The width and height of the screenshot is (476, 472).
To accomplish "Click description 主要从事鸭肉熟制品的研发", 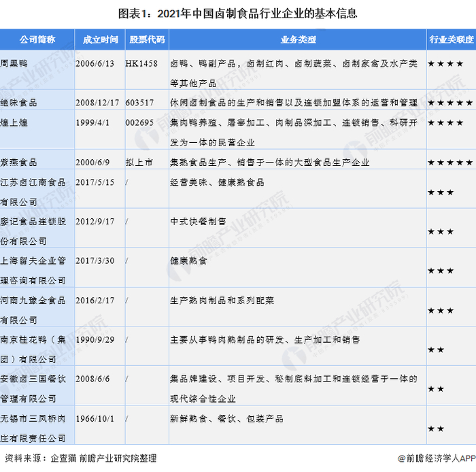I will [x=265, y=339].
